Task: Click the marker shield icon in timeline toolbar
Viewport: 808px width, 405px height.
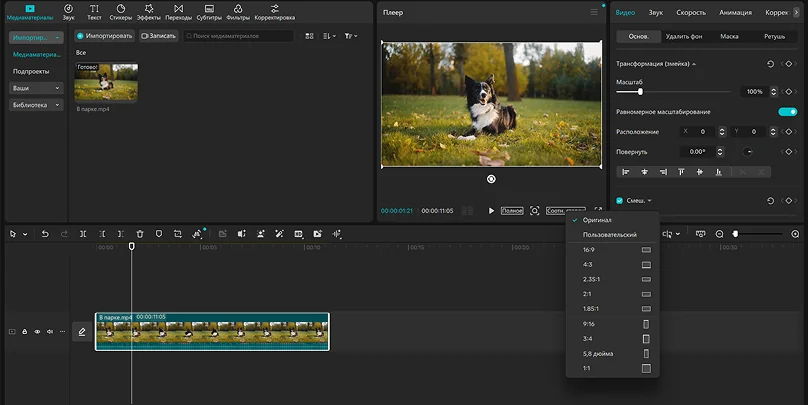Action: [x=159, y=234]
